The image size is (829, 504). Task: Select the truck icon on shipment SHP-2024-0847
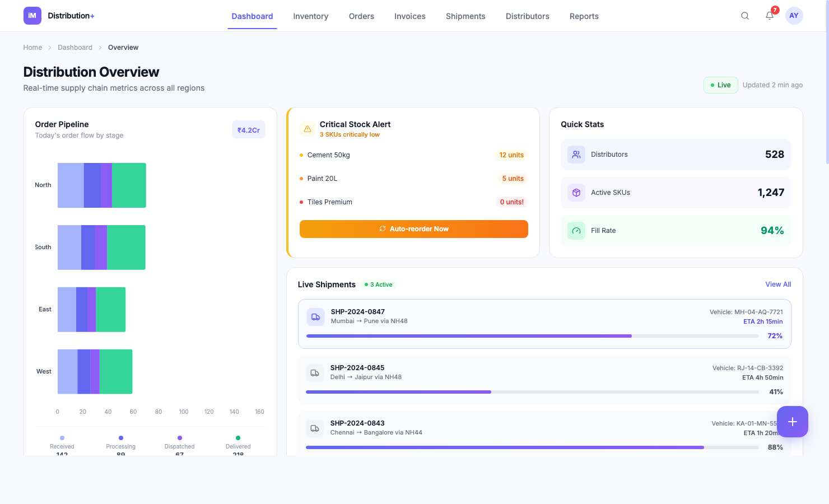point(315,316)
